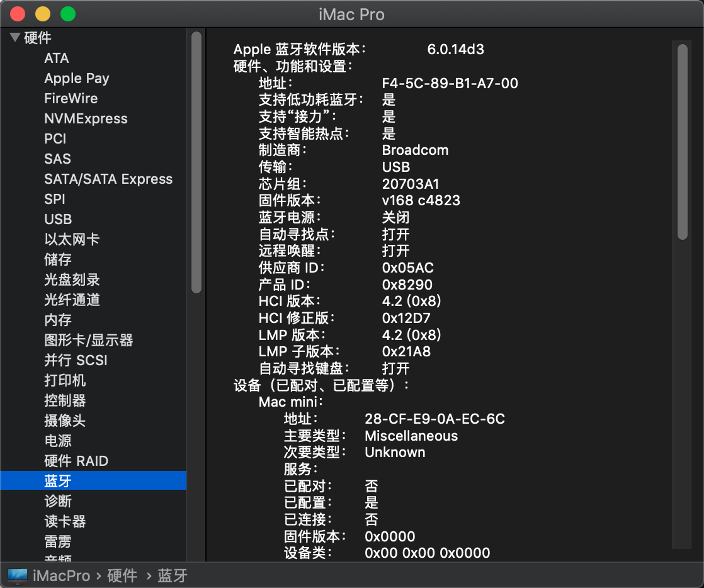This screenshot has height=588, width=704.
Task: Select 摄像头 in the sidebar
Action: pyautogui.click(x=65, y=421)
